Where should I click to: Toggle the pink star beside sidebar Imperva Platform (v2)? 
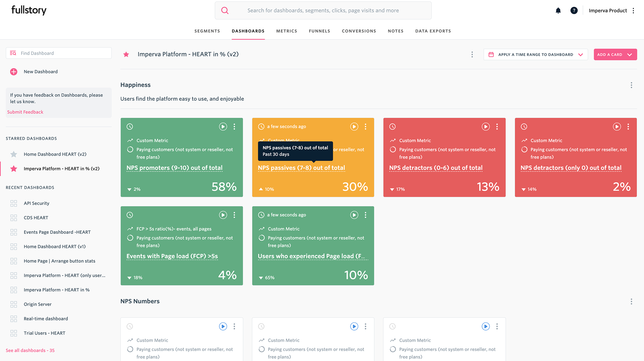coord(14,169)
